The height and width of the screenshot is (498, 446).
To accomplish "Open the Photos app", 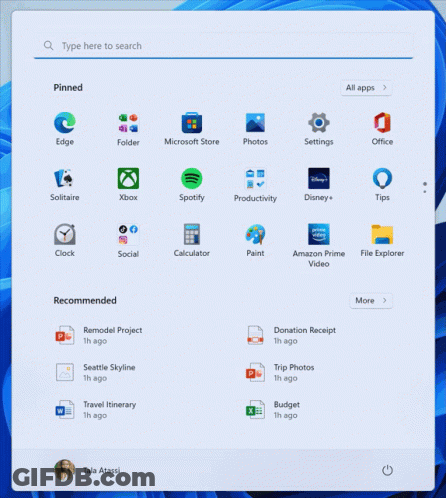I will (x=255, y=129).
